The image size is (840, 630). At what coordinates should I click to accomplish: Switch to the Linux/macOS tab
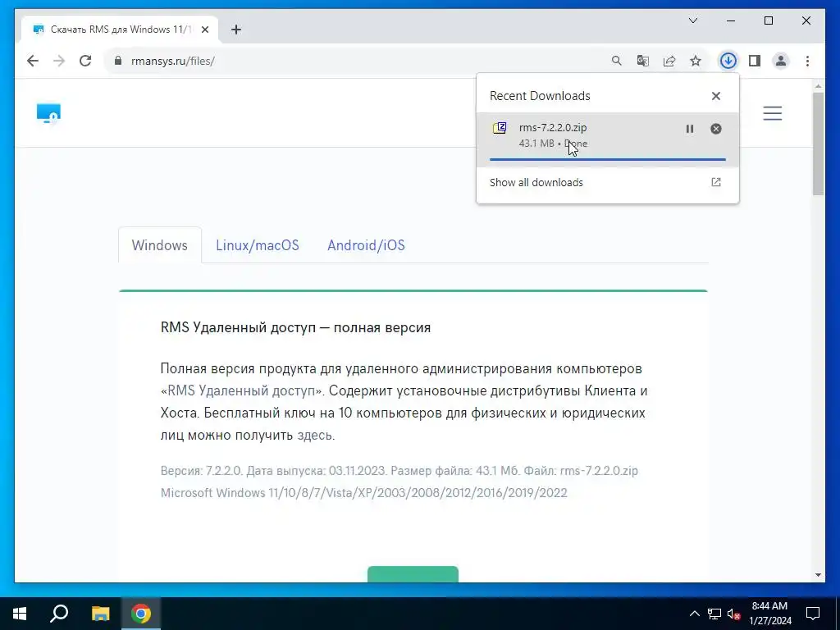tap(257, 245)
